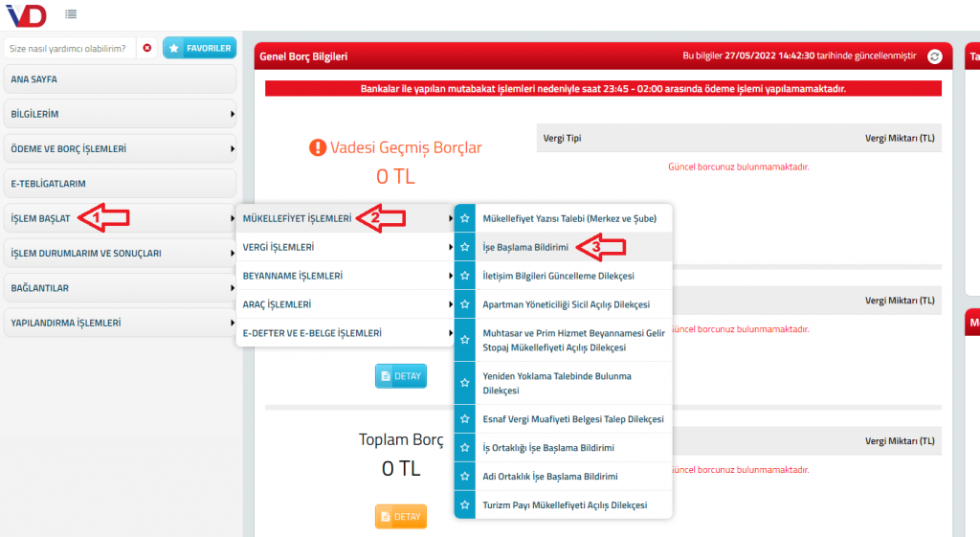Open the ARAÇ İŞLEMLERİ submenu item

pos(345,304)
